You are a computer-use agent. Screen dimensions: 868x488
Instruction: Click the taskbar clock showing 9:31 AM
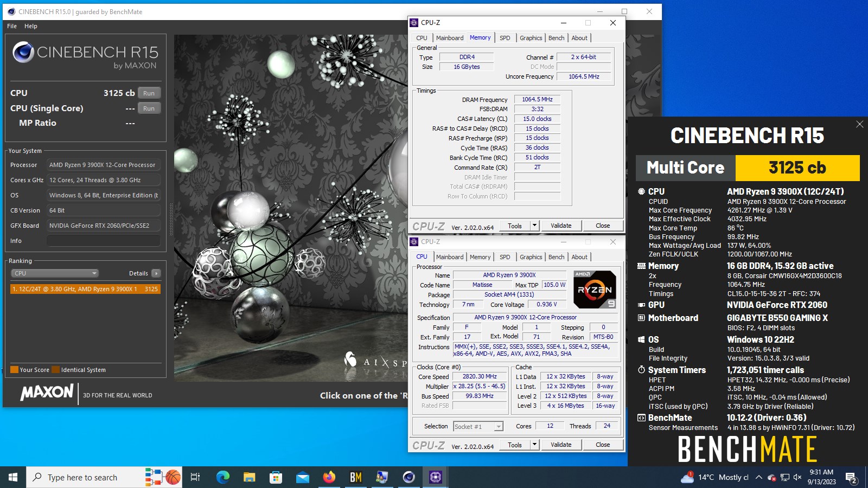821,477
